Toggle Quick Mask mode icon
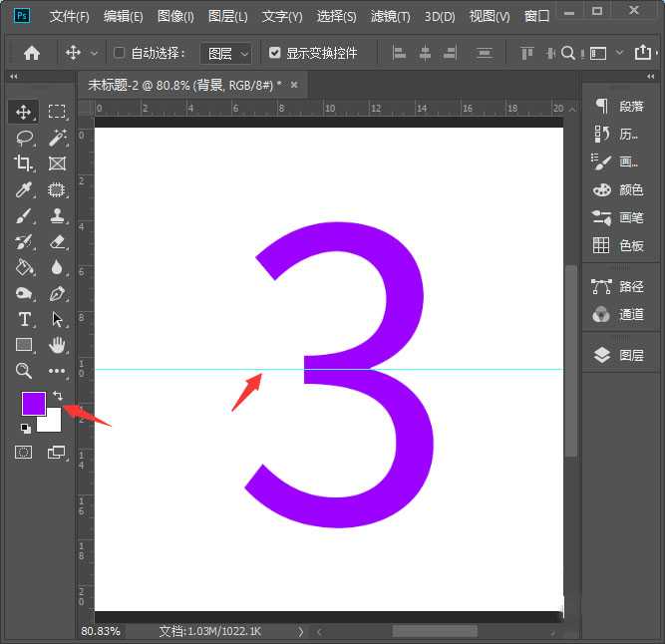 click(x=24, y=453)
